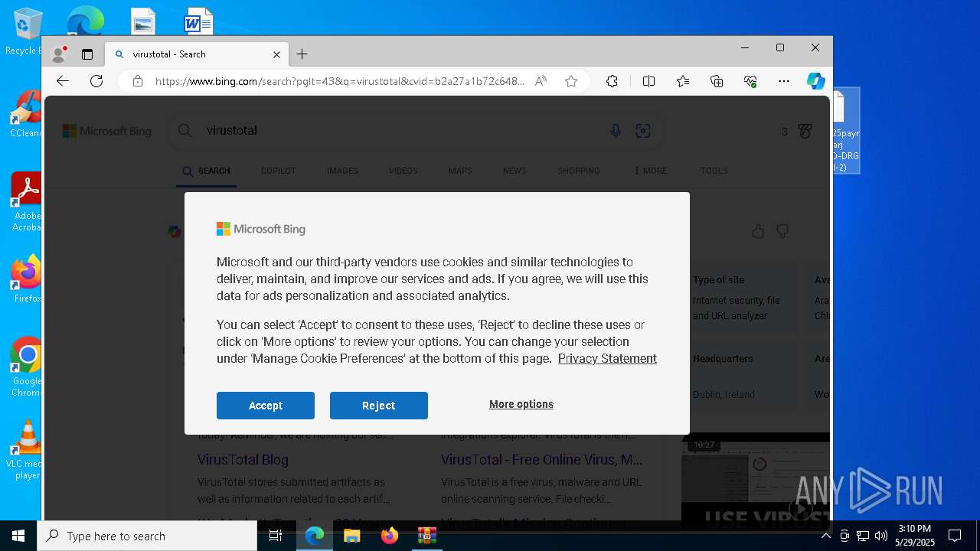Open WinRAR from the taskbar
Image resolution: width=980 pixels, height=551 pixels.
click(x=426, y=536)
